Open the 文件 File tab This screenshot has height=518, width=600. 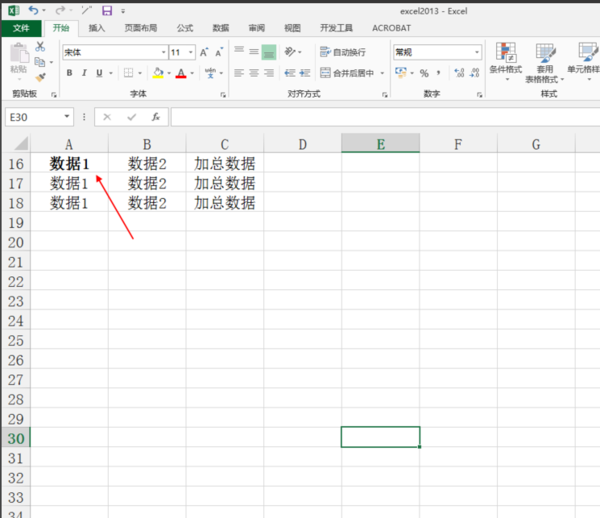click(x=21, y=28)
